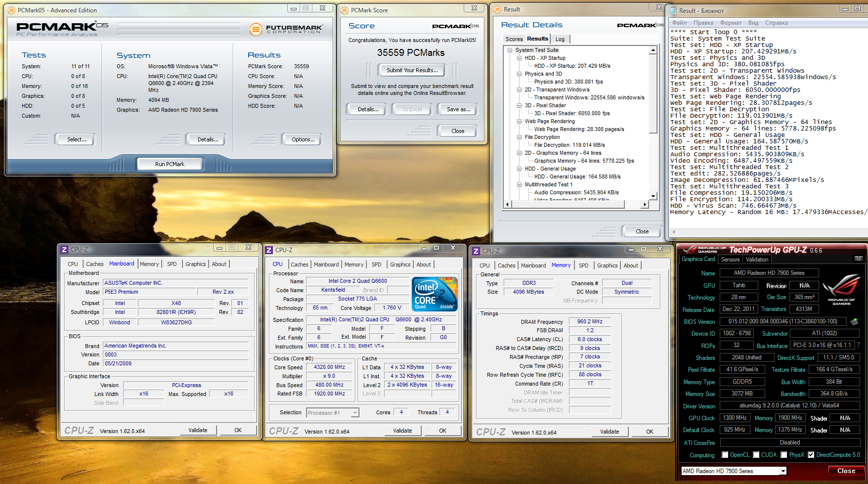The width and height of the screenshot is (868, 484).
Task: Toggle the DirectCompute 5.0 checkbox
Action: (x=811, y=455)
